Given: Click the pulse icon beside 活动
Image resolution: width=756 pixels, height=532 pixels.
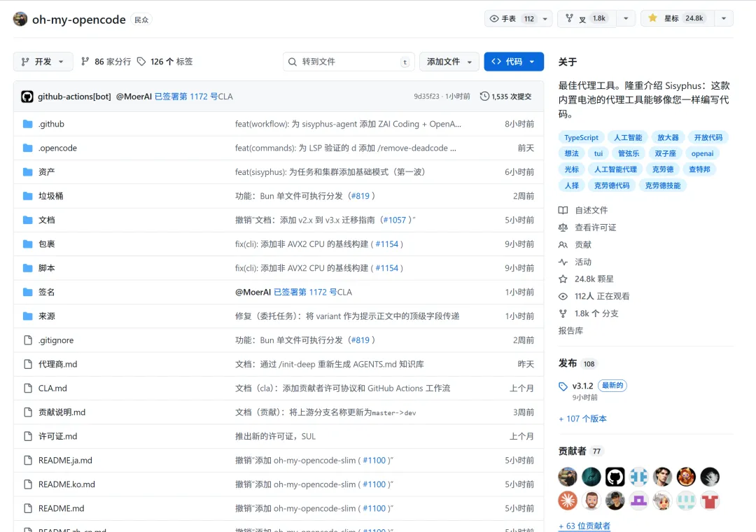Looking at the screenshot, I should (563, 262).
